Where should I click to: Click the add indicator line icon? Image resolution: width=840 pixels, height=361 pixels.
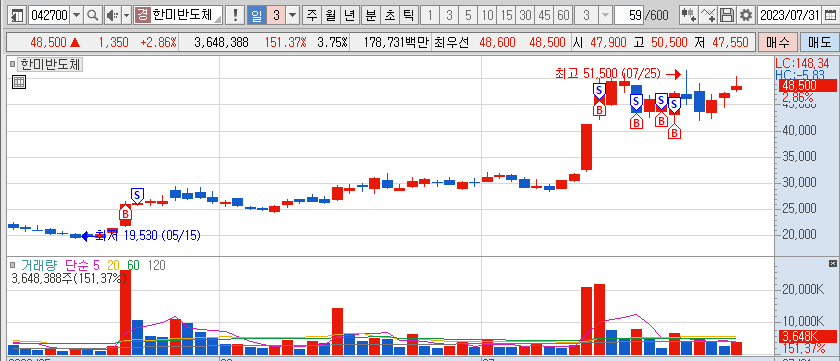click(x=708, y=16)
